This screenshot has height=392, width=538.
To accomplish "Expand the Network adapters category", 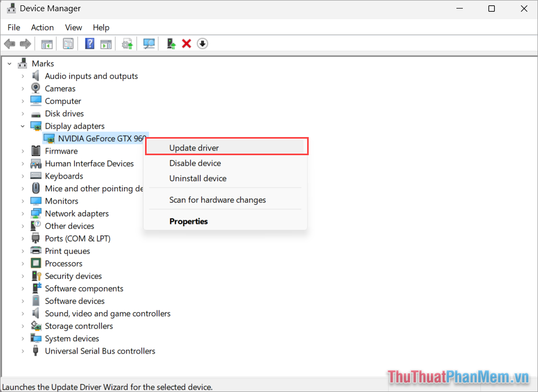I will click(22, 213).
